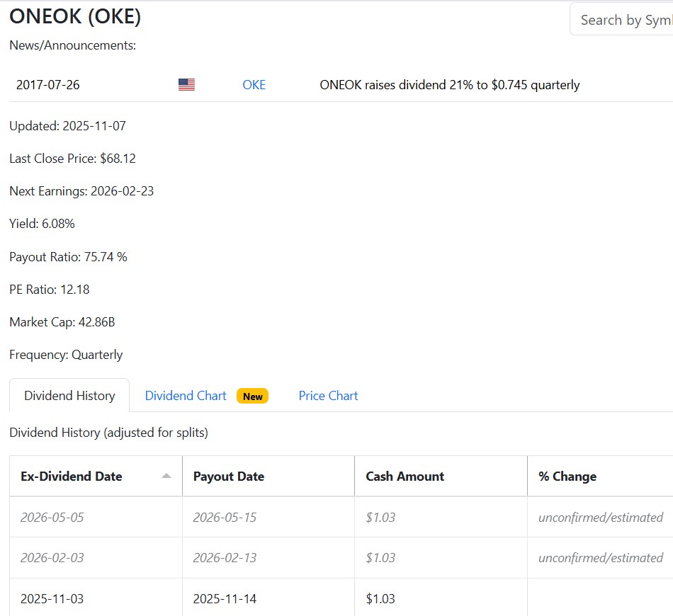This screenshot has height=616, width=673.
Task: Click the 2026-02-13 payout date cell
Action: click(x=225, y=558)
